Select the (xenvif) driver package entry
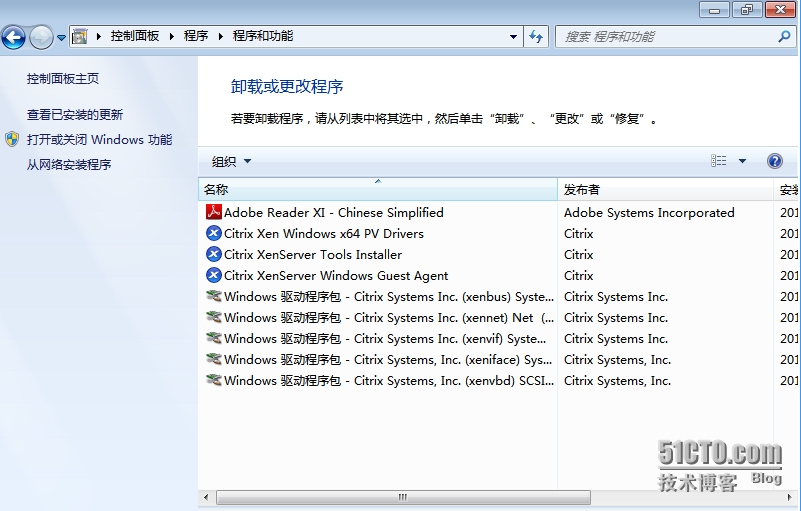801x511 pixels. [x=385, y=338]
